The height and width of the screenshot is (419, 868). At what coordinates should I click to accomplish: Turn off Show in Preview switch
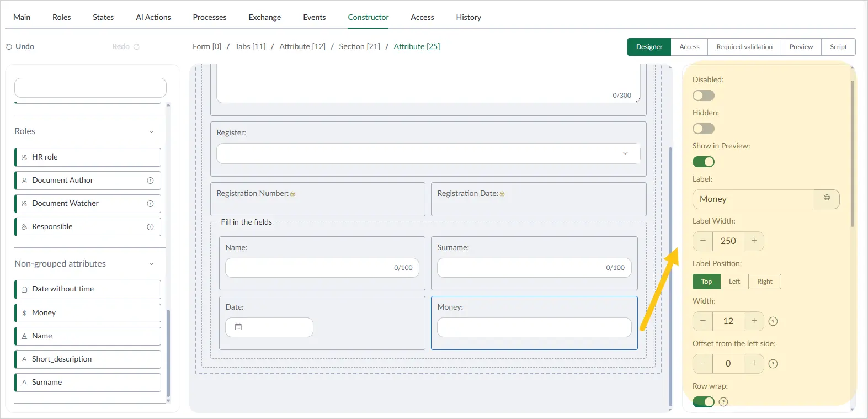704,162
